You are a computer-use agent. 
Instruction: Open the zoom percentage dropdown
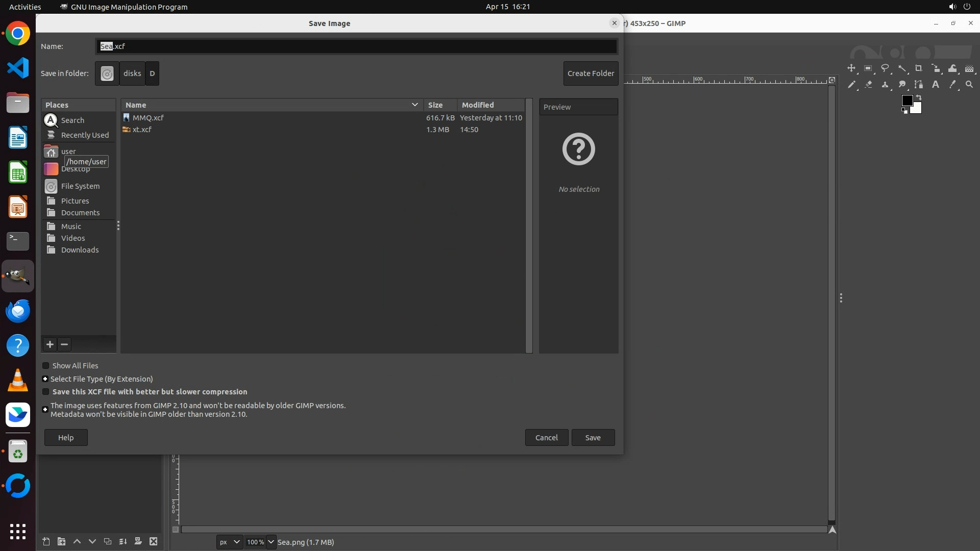coord(271,542)
